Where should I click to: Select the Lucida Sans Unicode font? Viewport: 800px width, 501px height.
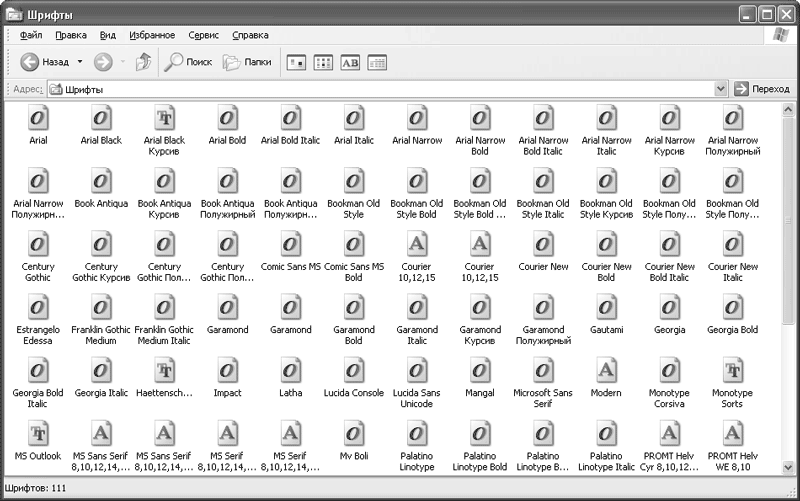coord(416,384)
